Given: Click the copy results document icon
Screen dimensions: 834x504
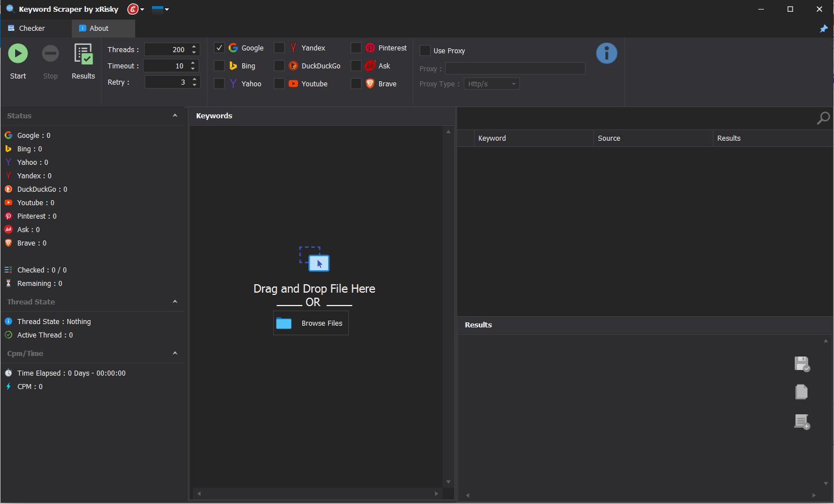Looking at the screenshot, I should [801, 392].
